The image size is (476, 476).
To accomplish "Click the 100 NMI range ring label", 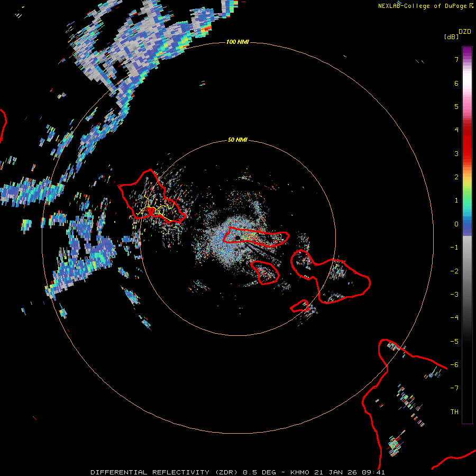I will (x=237, y=42).
